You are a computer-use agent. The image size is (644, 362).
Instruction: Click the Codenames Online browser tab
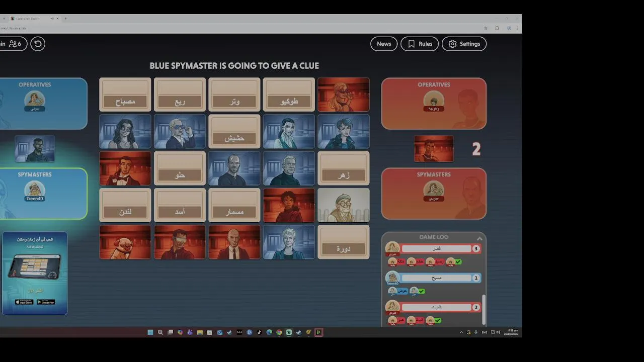34,19
